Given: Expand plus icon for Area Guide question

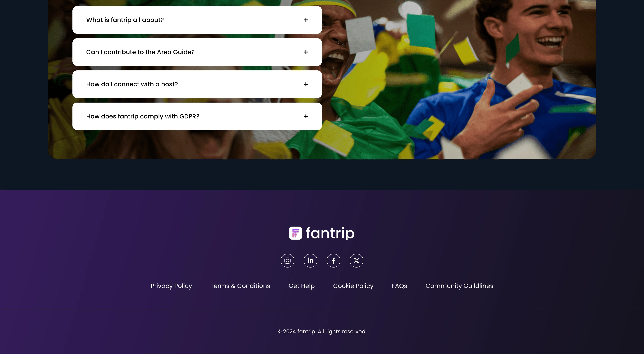Looking at the screenshot, I should (306, 52).
